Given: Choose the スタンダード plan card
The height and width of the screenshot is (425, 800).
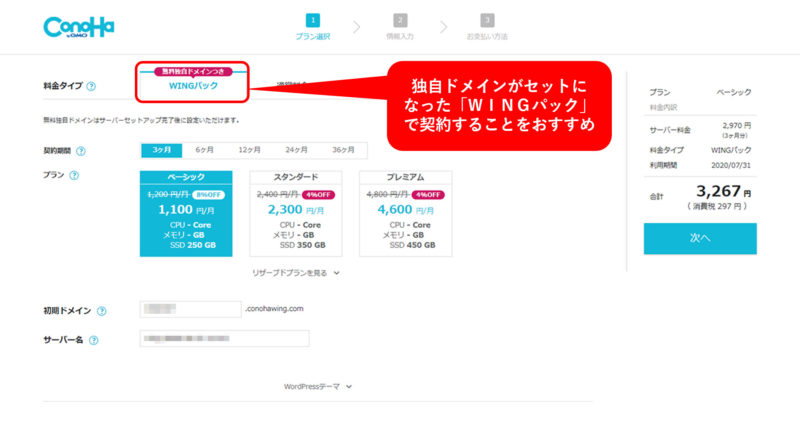Looking at the screenshot, I should pyautogui.click(x=296, y=214).
